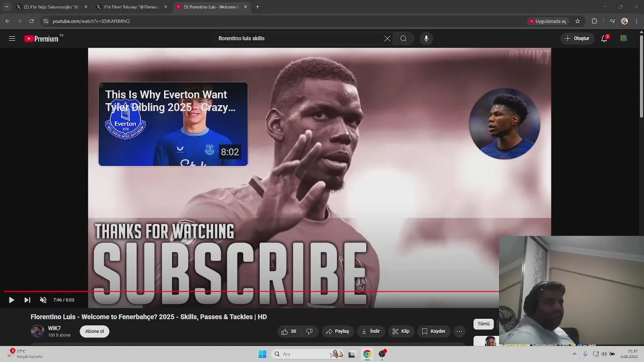Image resolution: width=644 pixels, height=362 pixels.
Task: Seek on the red progress bar
Action: [252, 292]
